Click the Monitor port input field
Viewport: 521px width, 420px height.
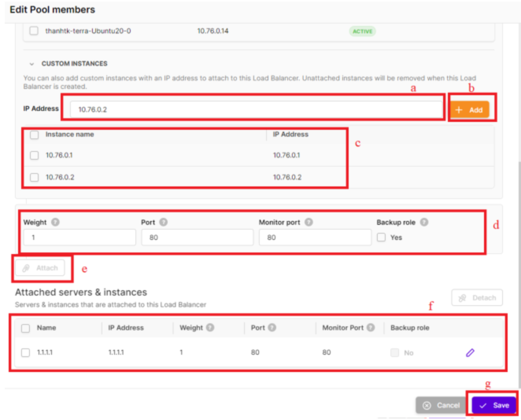coord(315,238)
